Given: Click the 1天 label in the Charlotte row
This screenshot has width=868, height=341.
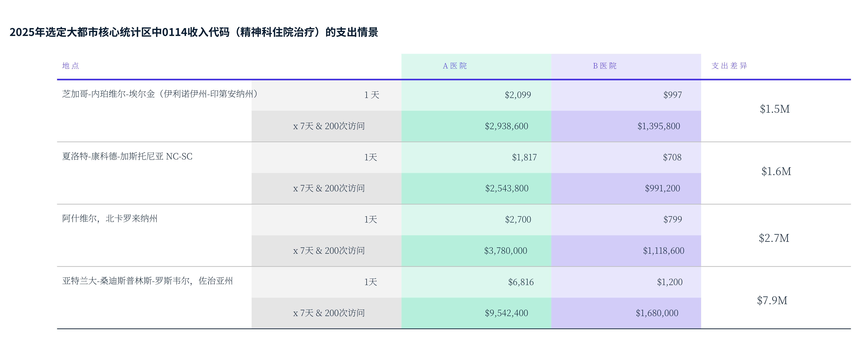Looking at the screenshot, I should point(370,157).
